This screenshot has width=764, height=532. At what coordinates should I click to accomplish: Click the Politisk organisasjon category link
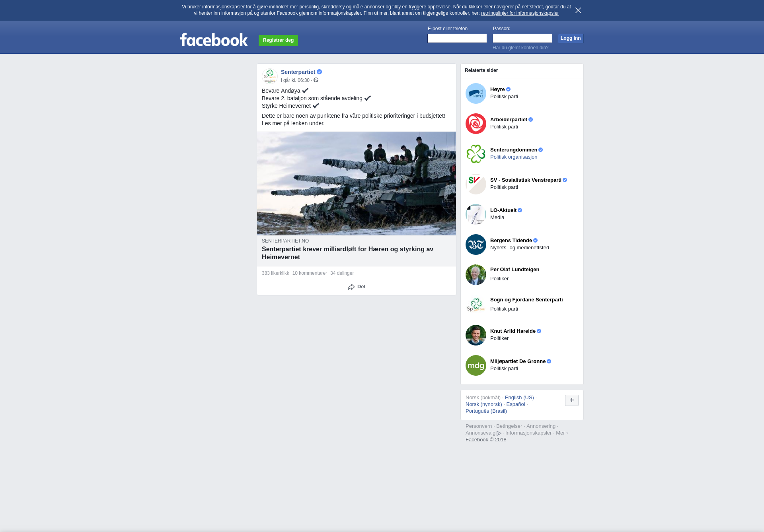coord(514,157)
